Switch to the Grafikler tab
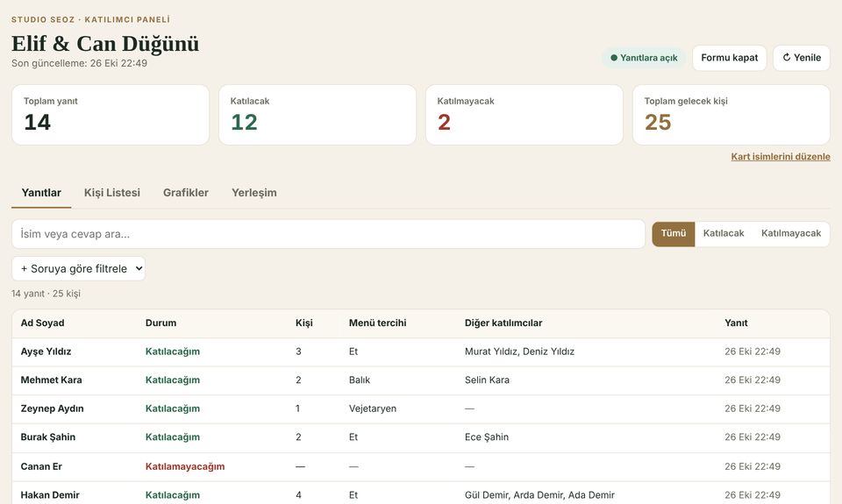 pyautogui.click(x=186, y=192)
